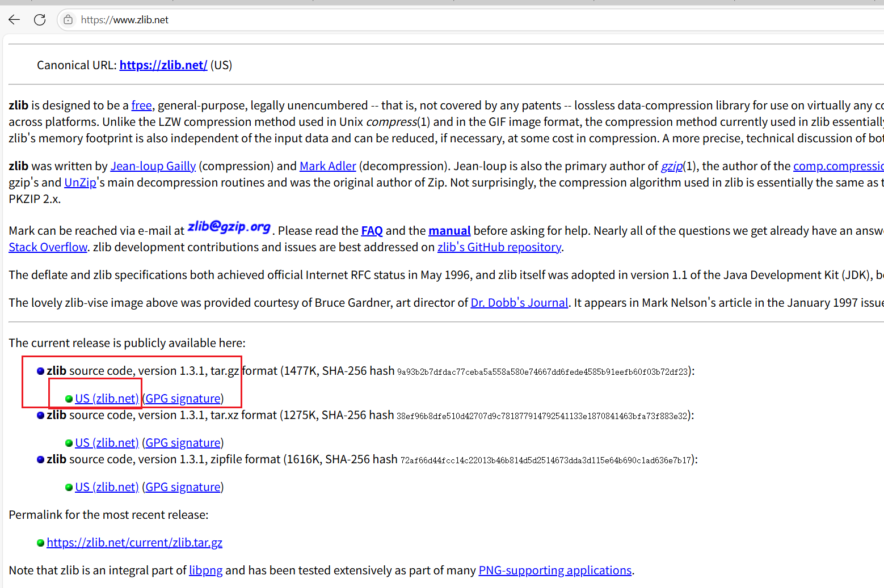Click the tar.gz SHA-256 hash text

point(542,372)
